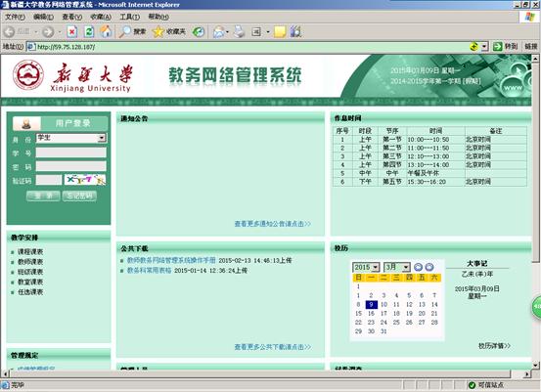This screenshot has height=392, width=541.
Task: Click the IE Stop toolbar icon
Action: [71, 32]
